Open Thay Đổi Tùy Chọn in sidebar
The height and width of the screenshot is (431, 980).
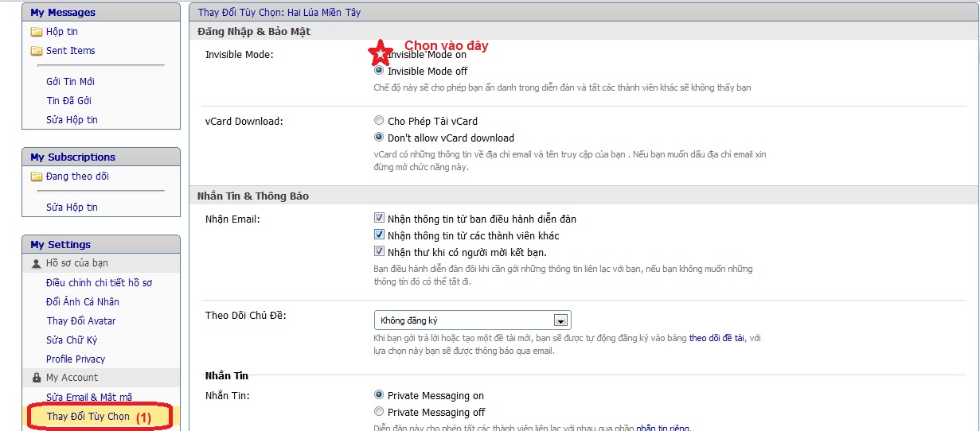click(x=88, y=416)
